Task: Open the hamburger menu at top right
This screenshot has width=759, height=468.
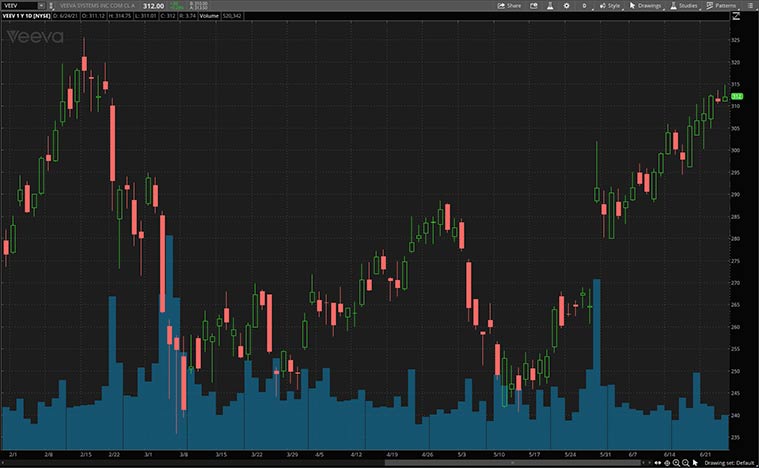Action: (x=749, y=6)
